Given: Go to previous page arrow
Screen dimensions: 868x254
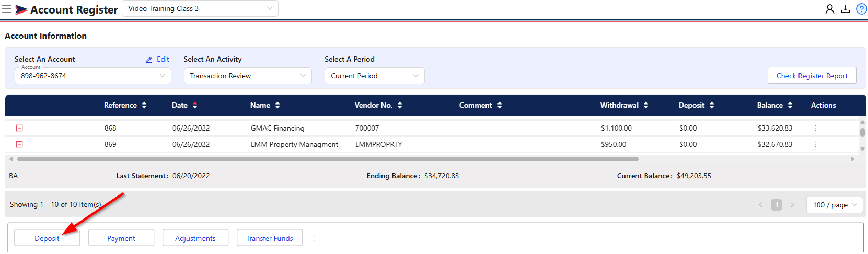Looking at the screenshot, I should point(761,205).
